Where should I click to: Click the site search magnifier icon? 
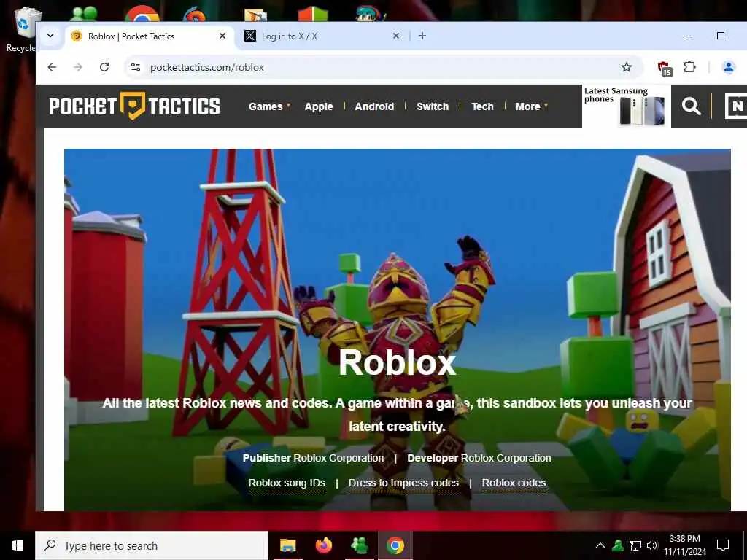pyautogui.click(x=691, y=106)
